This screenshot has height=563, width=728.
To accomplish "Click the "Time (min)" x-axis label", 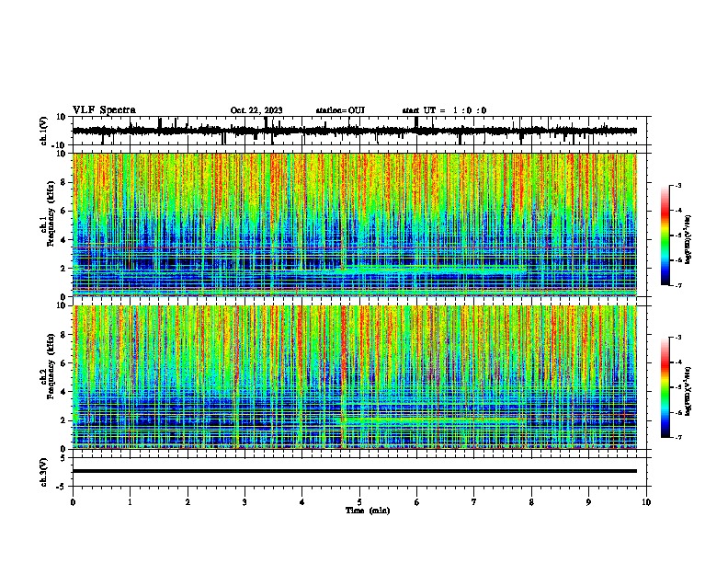I will click(x=368, y=511).
